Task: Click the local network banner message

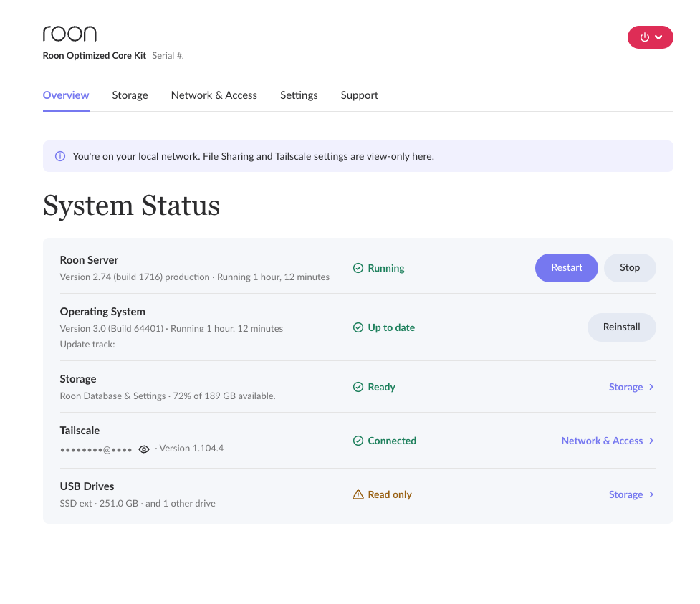Action: (253, 156)
